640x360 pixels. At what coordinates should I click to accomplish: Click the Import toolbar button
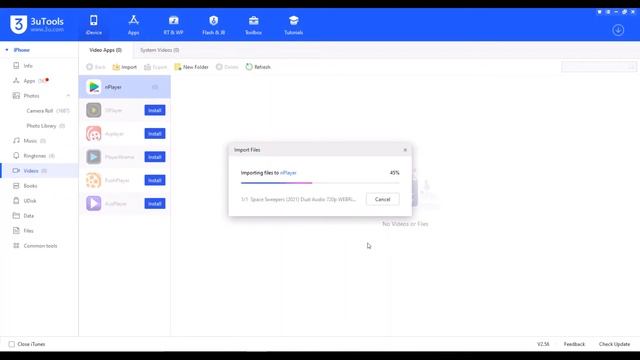[x=125, y=67]
